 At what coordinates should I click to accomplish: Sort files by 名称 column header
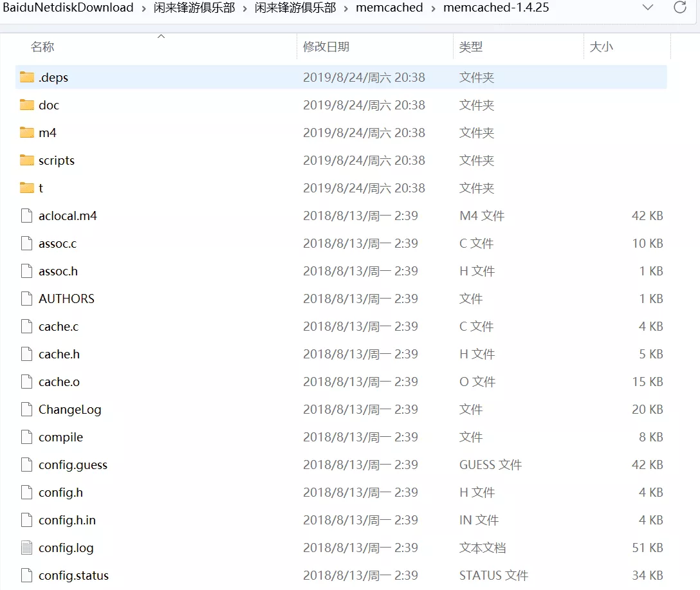tap(42, 47)
